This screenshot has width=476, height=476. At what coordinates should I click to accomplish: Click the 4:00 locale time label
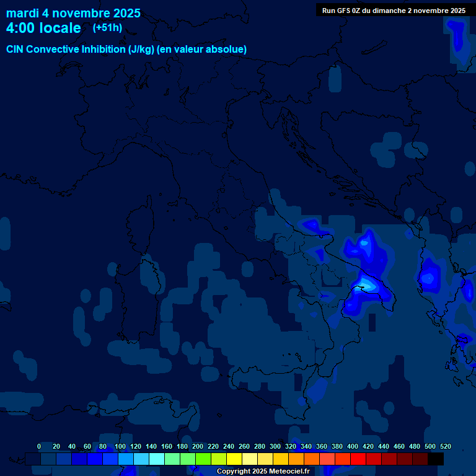click(x=43, y=28)
